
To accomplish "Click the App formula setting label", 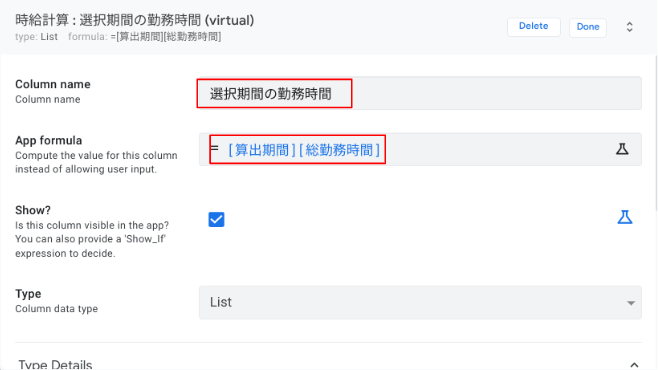I will [49, 141].
